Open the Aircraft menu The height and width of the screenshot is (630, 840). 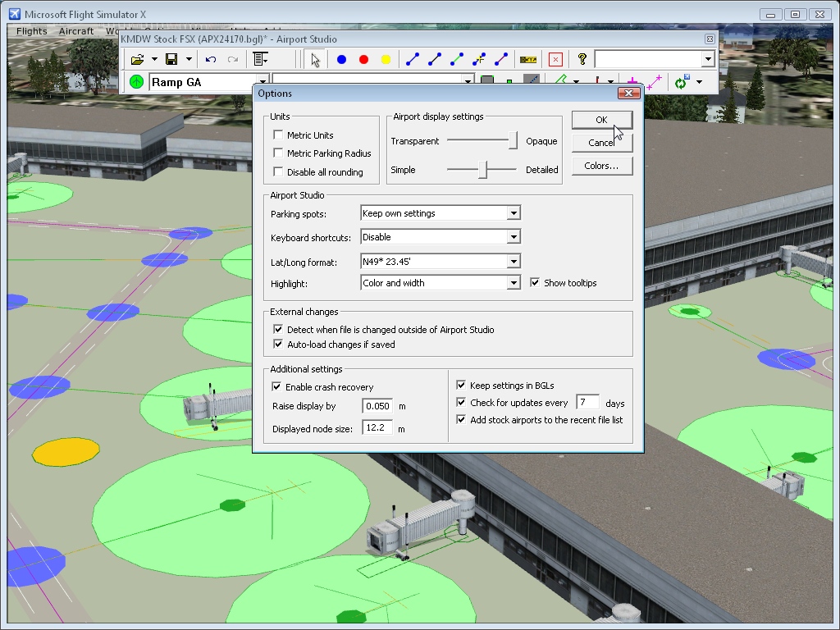76,31
